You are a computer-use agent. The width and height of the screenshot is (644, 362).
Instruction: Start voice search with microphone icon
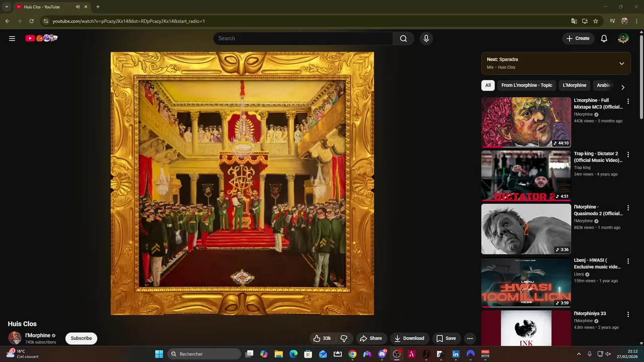(426, 38)
